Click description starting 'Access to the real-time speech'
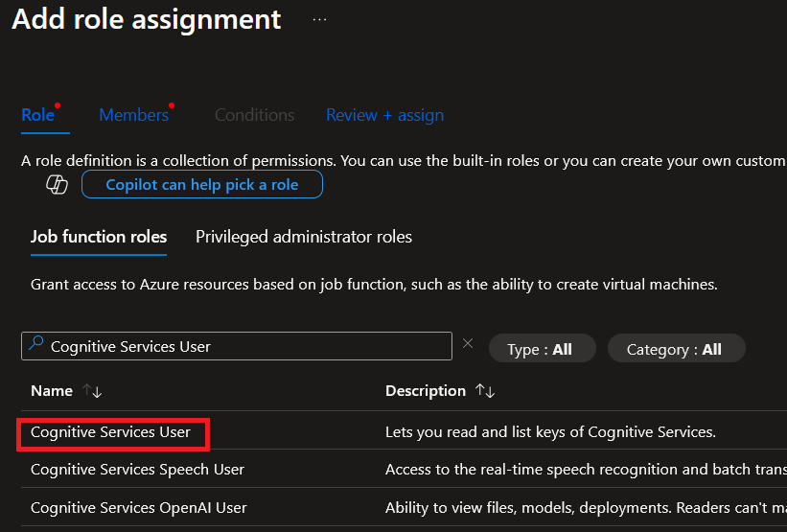 586,470
